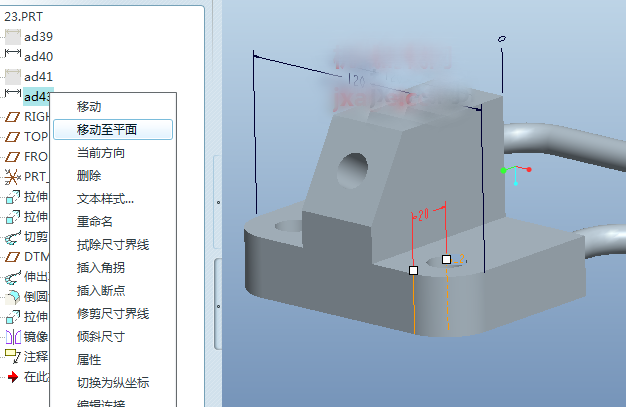Screen dimensions: 626x407
Task: Select the 120 dimension text in viewport
Action: coord(357,81)
